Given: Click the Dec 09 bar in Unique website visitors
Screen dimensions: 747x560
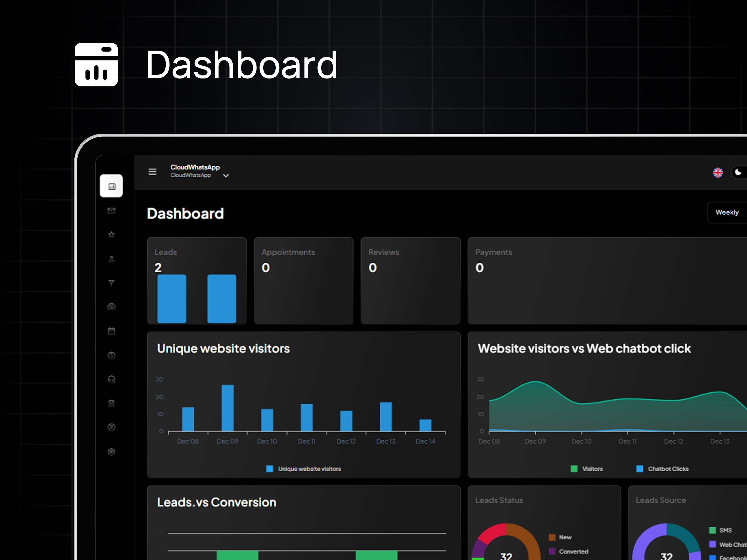Looking at the screenshot, I should pyautogui.click(x=227, y=408).
